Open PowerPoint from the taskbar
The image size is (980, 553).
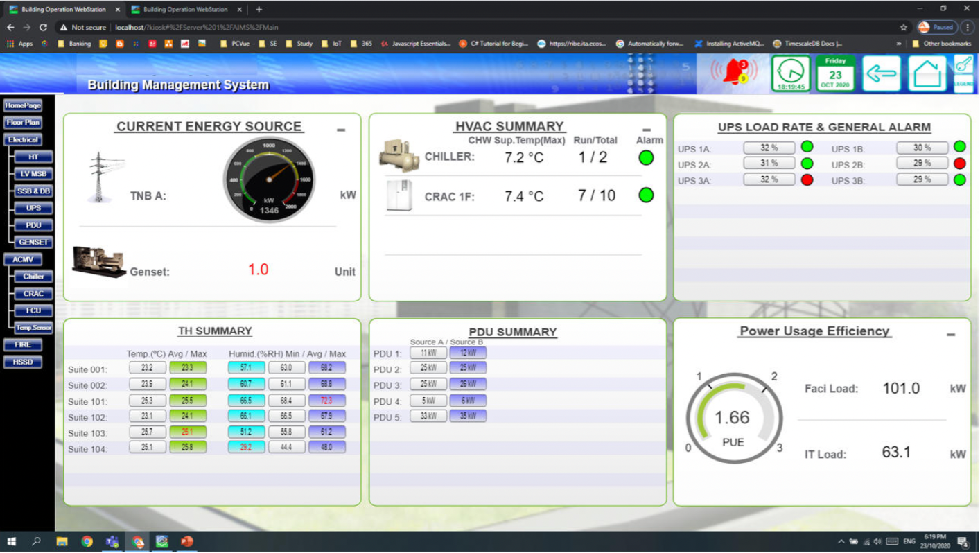tap(186, 541)
